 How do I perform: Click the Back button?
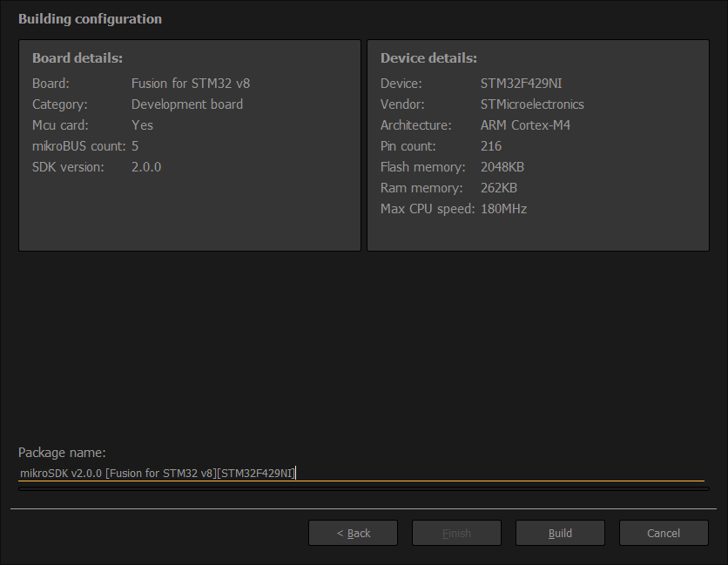click(353, 533)
